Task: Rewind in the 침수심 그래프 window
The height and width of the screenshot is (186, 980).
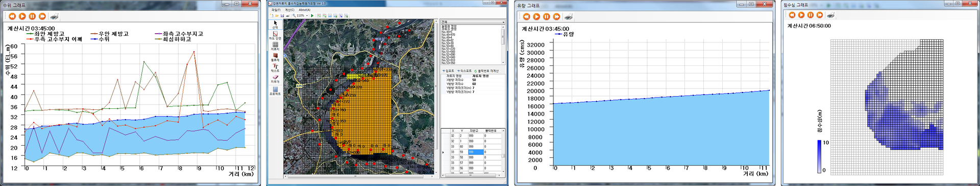Action: 792,15
